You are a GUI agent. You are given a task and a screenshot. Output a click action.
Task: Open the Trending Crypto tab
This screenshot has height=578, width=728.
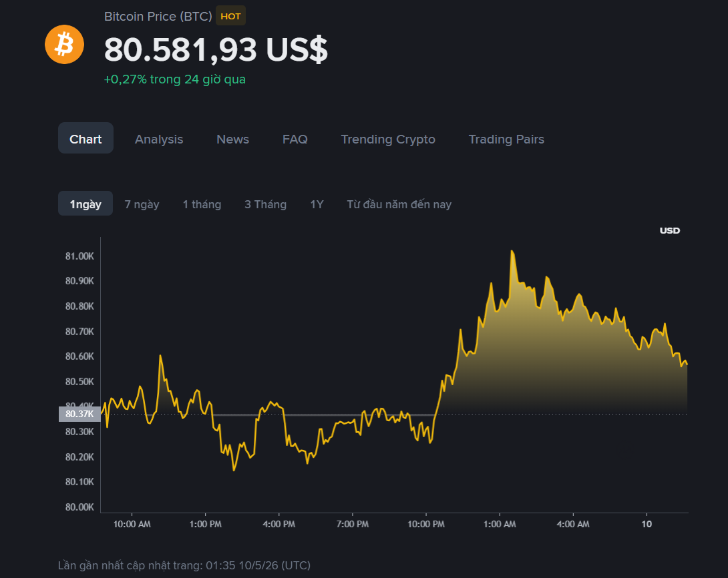coord(388,139)
